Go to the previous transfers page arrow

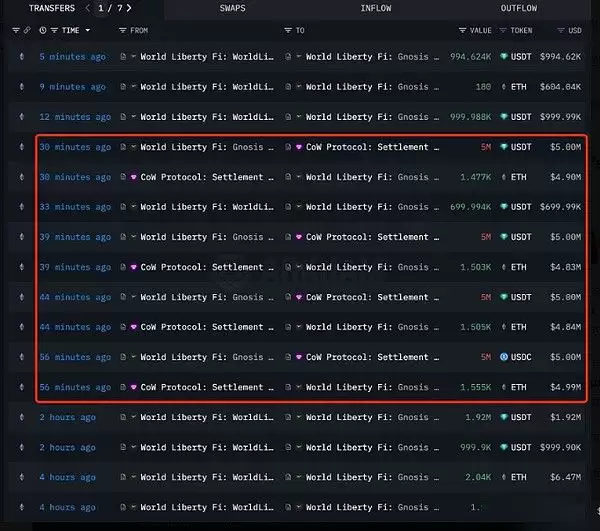88,8
